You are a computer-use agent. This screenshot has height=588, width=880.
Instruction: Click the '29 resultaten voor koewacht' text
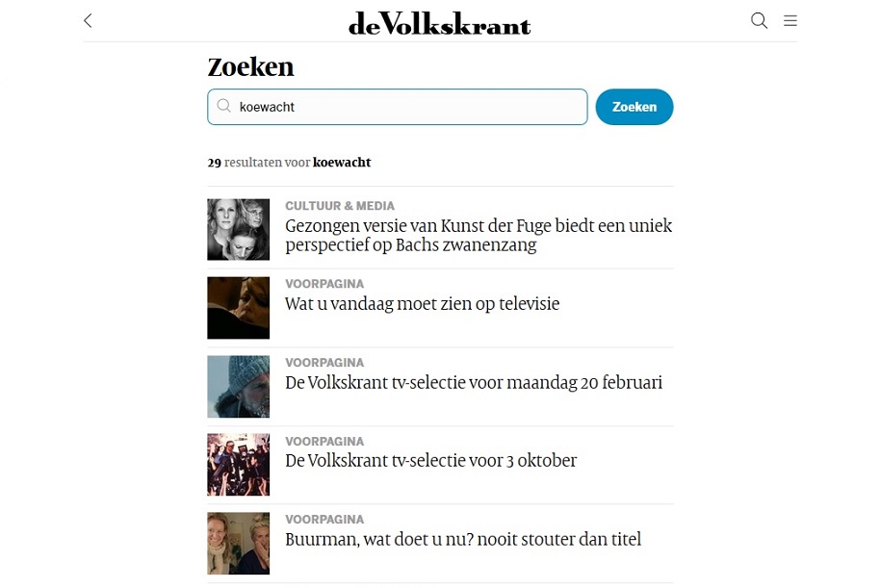point(289,162)
